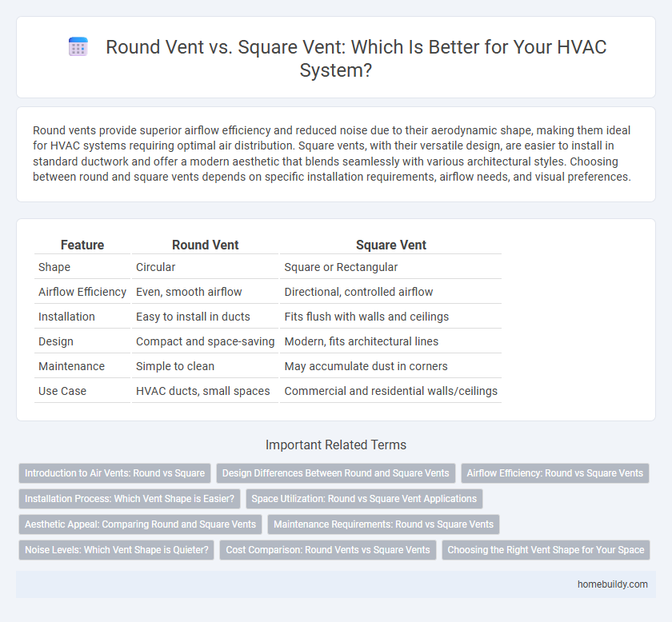Image resolution: width=672 pixels, height=622 pixels.
Task: Click 'Noise Levels: Which Vent Shape is Quieter?'
Action: click(x=116, y=550)
